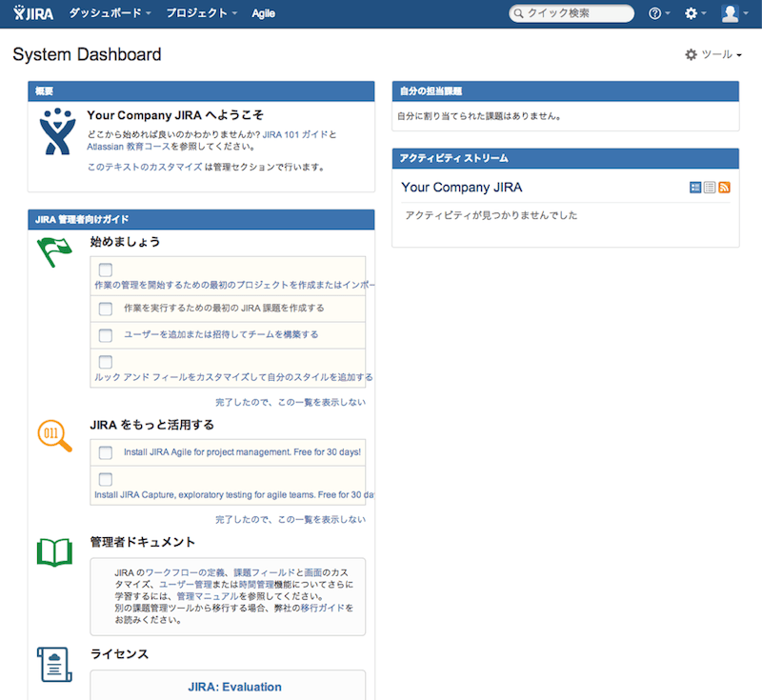Screen dimensions: 762x700
Task: Click the first project creation task link
Action: [x=234, y=285]
